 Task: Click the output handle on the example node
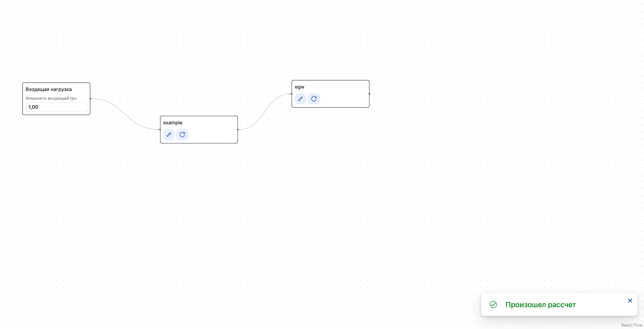[x=238, y=129]
